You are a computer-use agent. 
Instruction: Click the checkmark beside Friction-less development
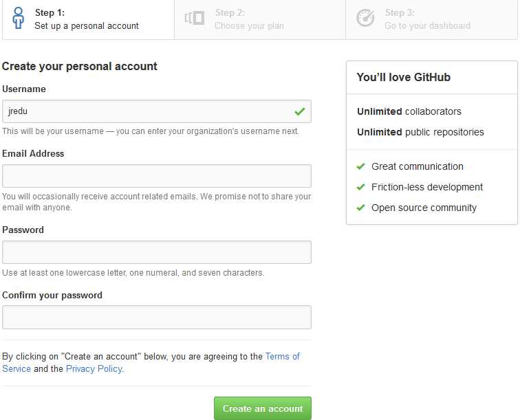click(x=360, y=187)
